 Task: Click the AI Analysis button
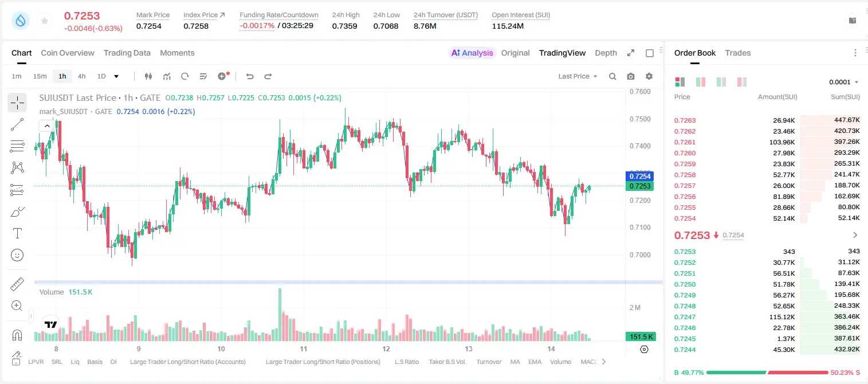pos(472,53)
